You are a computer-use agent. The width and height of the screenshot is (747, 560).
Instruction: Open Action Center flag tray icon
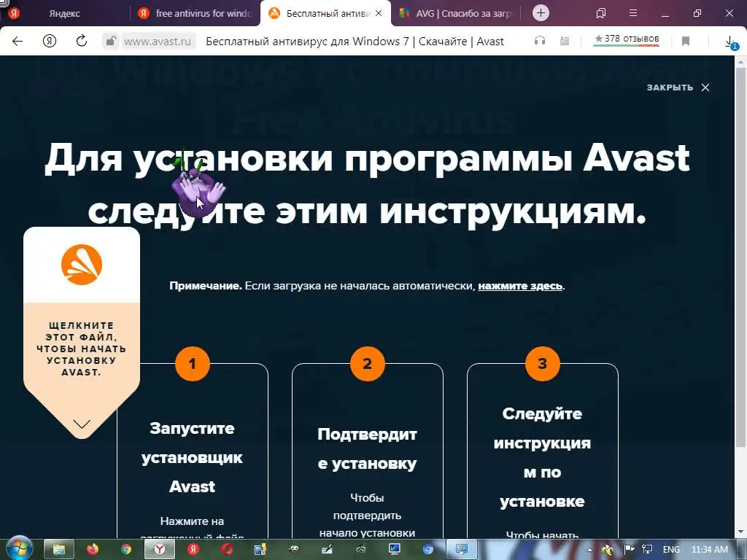point(629,550)
